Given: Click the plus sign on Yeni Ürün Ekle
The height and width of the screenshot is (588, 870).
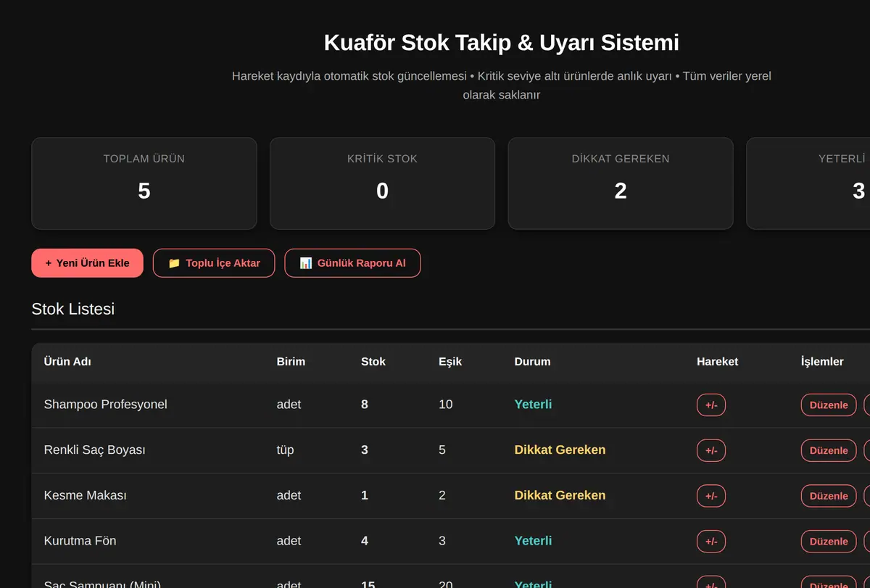Looking at the screenshot, I should (49, 263).
